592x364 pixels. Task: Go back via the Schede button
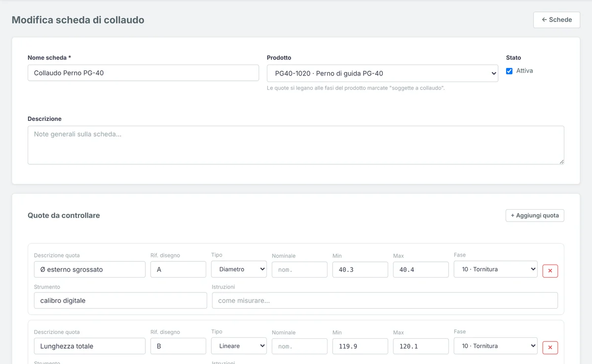click(556, 20)
